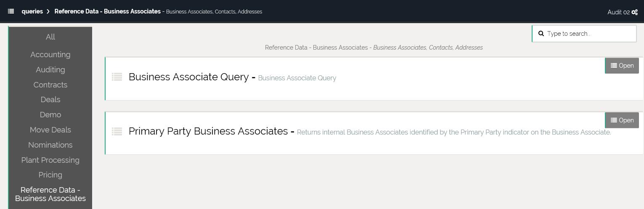Viewport: 644px width, 209px height.
Task: Show the Contracts queries
Action: click(50, 85)
